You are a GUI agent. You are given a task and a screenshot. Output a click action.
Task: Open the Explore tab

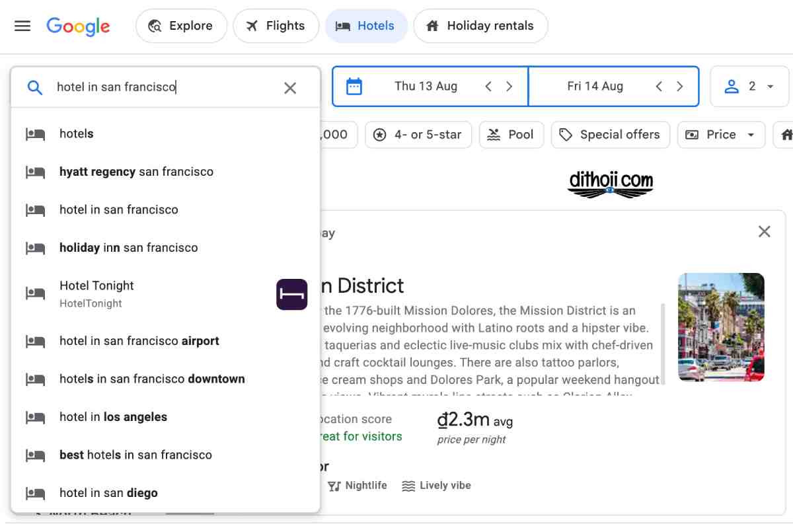click(x=181, y=26)
